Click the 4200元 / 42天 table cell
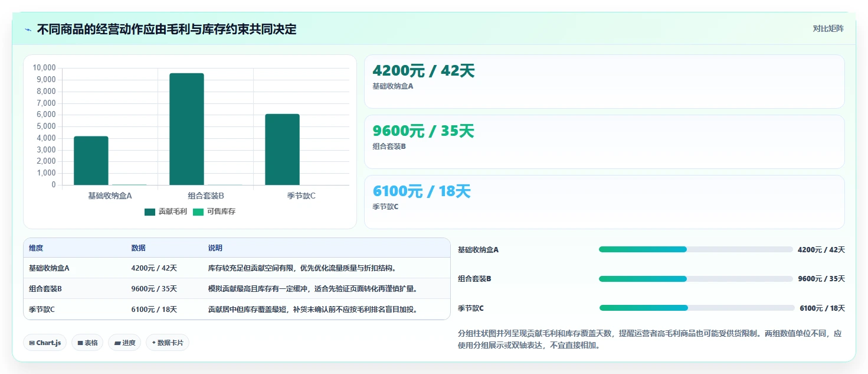The height and width of the screenshot is (374, 868). click(154, 268)
